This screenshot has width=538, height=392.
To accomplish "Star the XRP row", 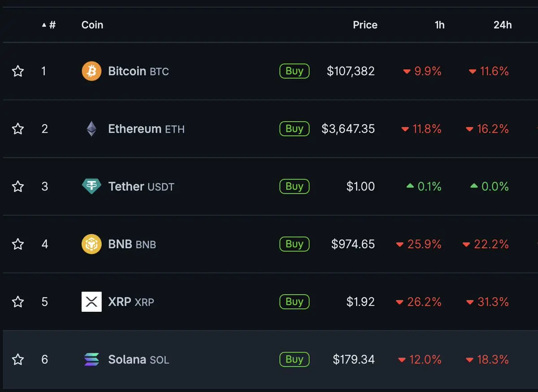I will [x=18, y=302].
